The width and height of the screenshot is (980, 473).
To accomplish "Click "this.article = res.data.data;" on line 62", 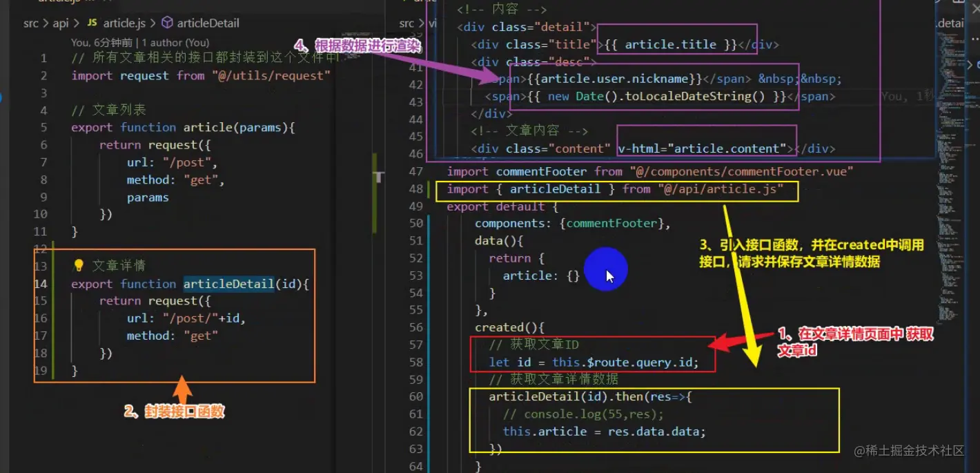I will 605,432.
